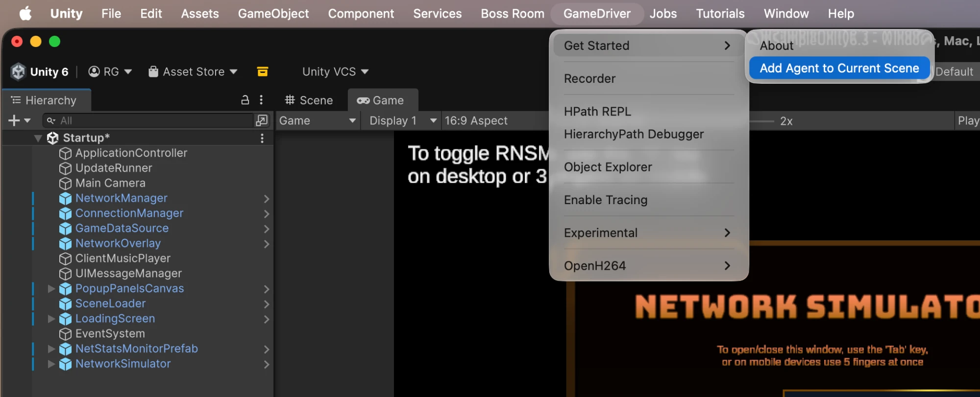Image resolution: width=980 pixels, height=397 pixels.
Task: Open the Experimental submenu
Action: 648,233
